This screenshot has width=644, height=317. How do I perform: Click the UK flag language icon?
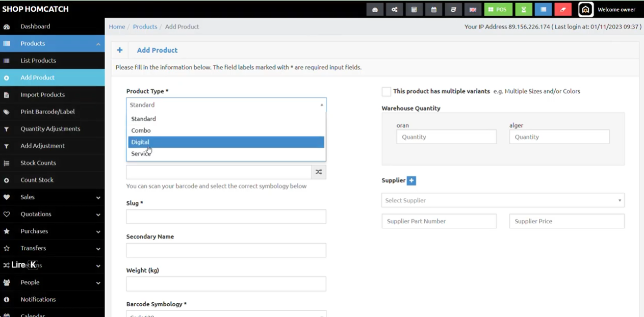(x=473, y=10)
